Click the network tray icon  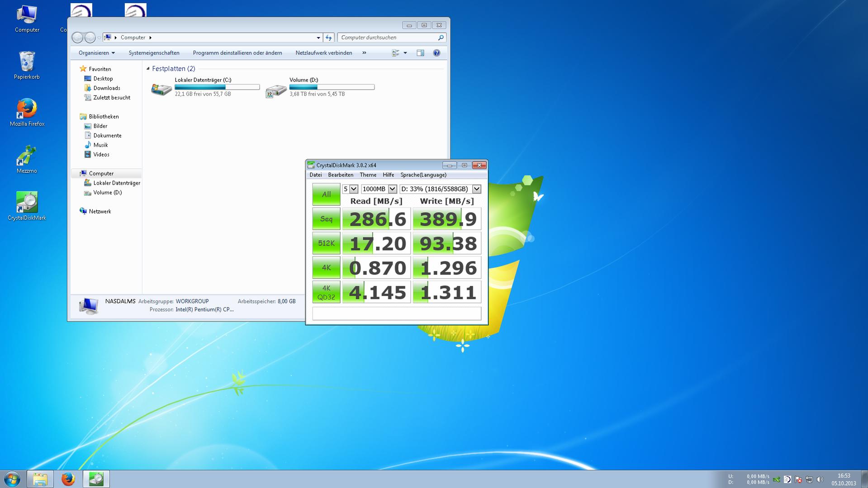click(x=809, y=479)
